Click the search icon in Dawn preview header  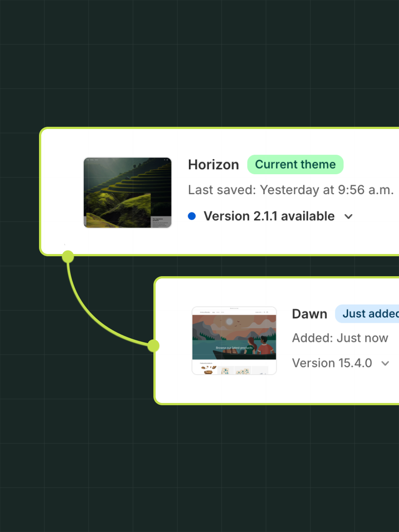pyautogui.click(x=265, y=312)
